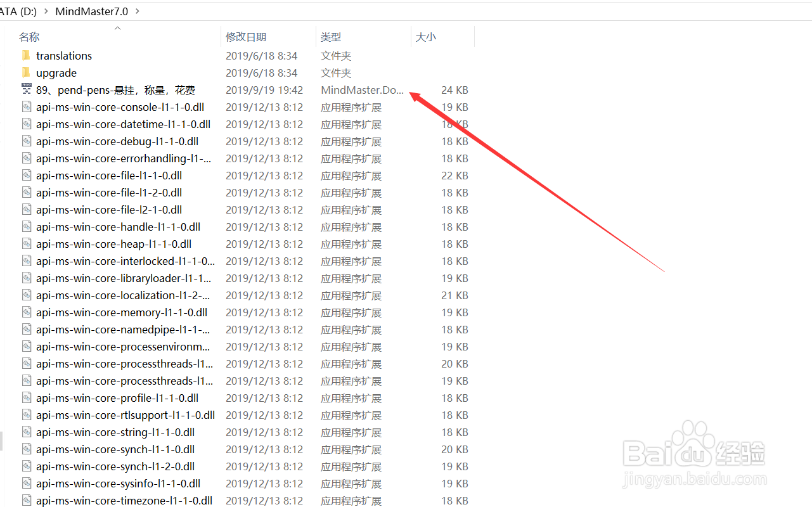Select api-ms-win-core-file-l1-1-0.dll file name
The width and height of the screenshot is (812, 507).
tap(109, 176)
